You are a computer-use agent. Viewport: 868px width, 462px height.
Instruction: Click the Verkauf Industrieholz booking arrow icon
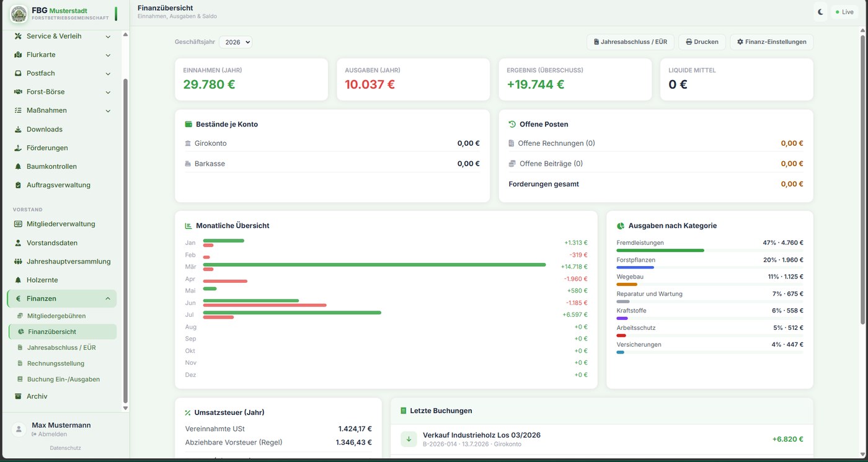(409, 439)
